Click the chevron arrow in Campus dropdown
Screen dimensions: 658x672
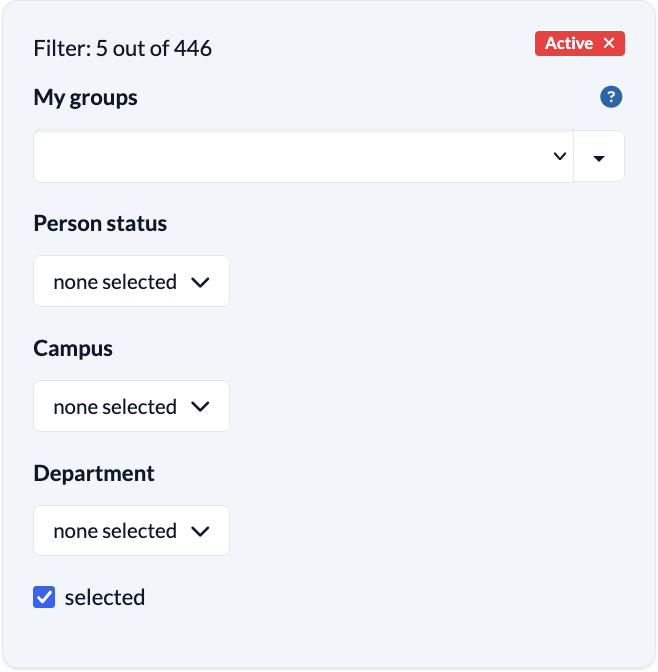200,407
